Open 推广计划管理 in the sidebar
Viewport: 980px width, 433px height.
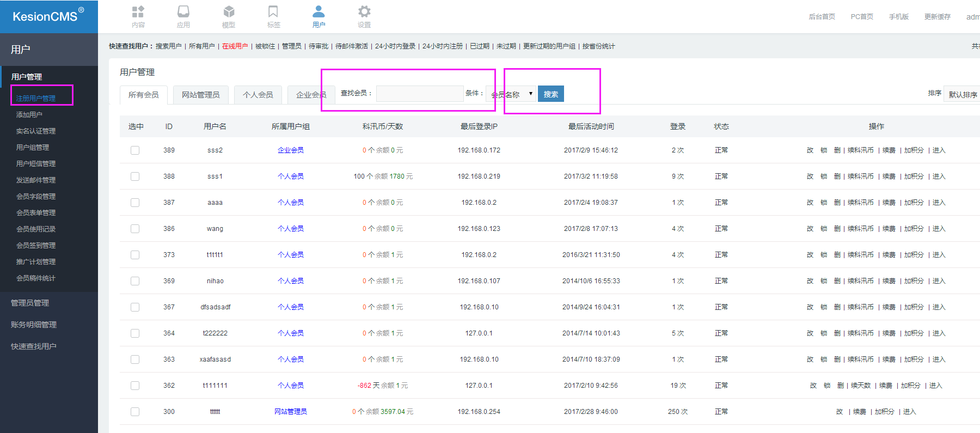tap(36, 262)
